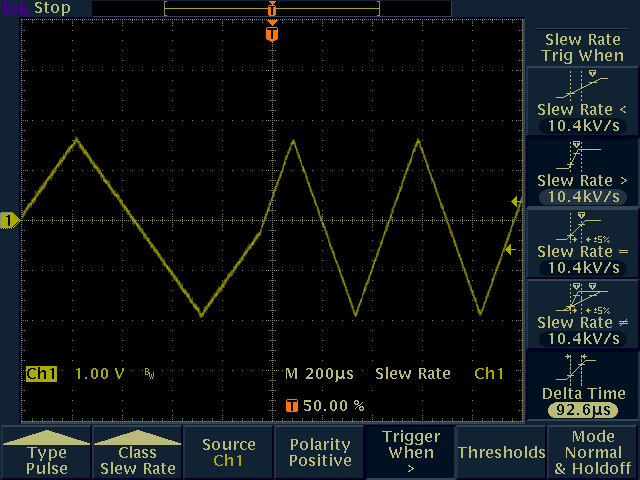The image size is (640, 480).
Task: Click the Ch1 1.00 V scale readout
Action: point(76,374)
